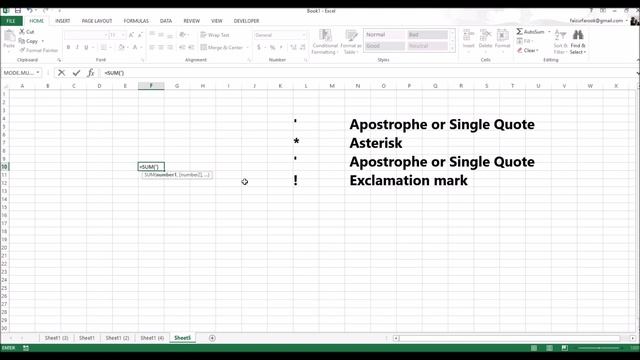Toggle underline formatting

pos(86,47)
